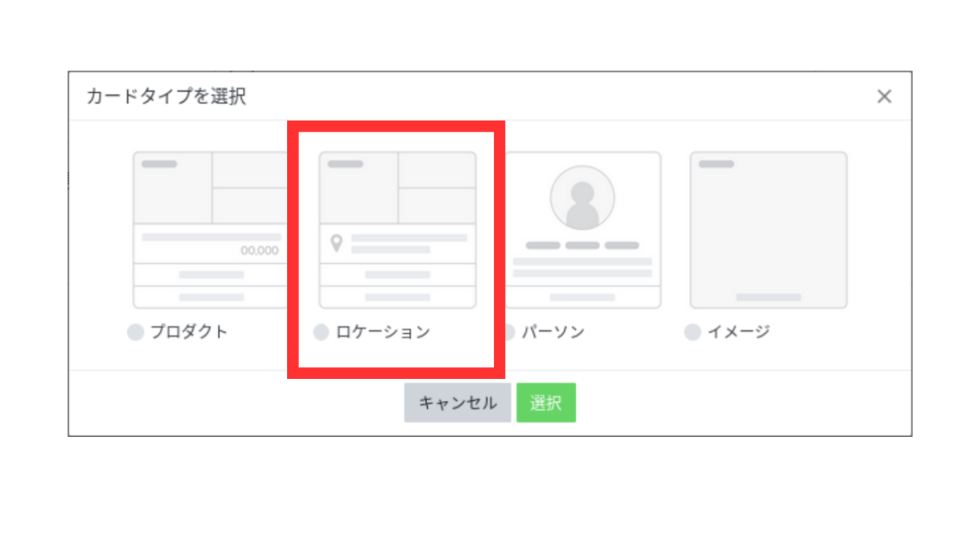Screen dimensions: 980x551
Task: Choose the product card layout thumbnail
Action: pos(211,230)
